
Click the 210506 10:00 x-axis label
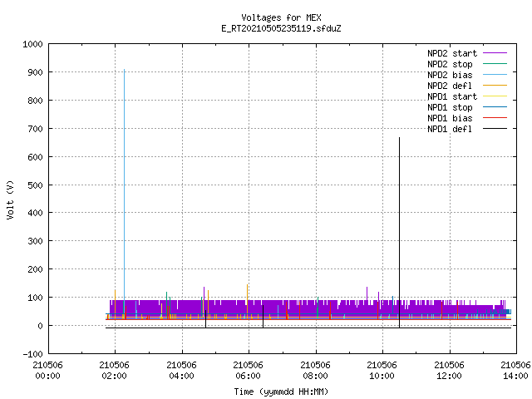pos(382,371)
